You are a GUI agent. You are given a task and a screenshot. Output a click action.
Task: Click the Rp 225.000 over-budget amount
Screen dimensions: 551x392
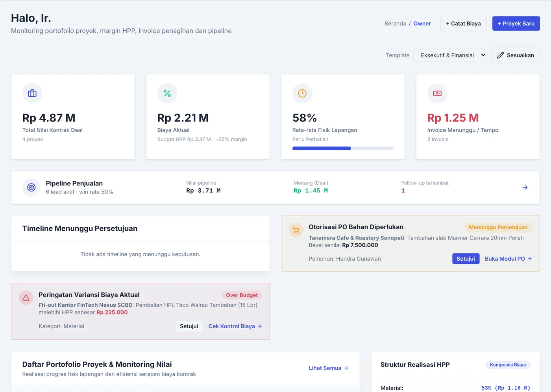tap(112, 312)
